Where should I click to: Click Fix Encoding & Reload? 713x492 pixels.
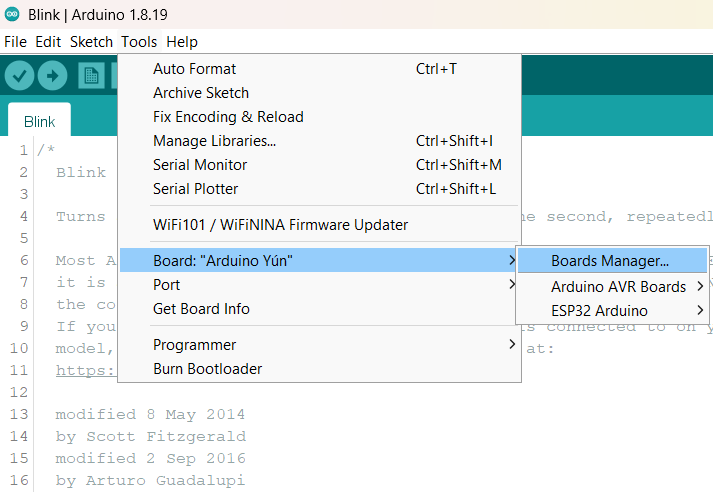point(319,117)
